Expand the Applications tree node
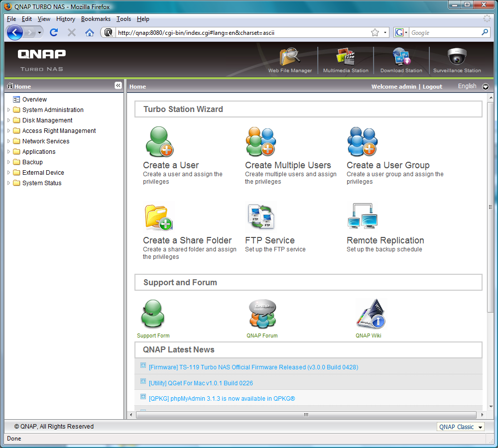Screen dimensions: 498x448 pyautogui.click(x=8, y=152)
